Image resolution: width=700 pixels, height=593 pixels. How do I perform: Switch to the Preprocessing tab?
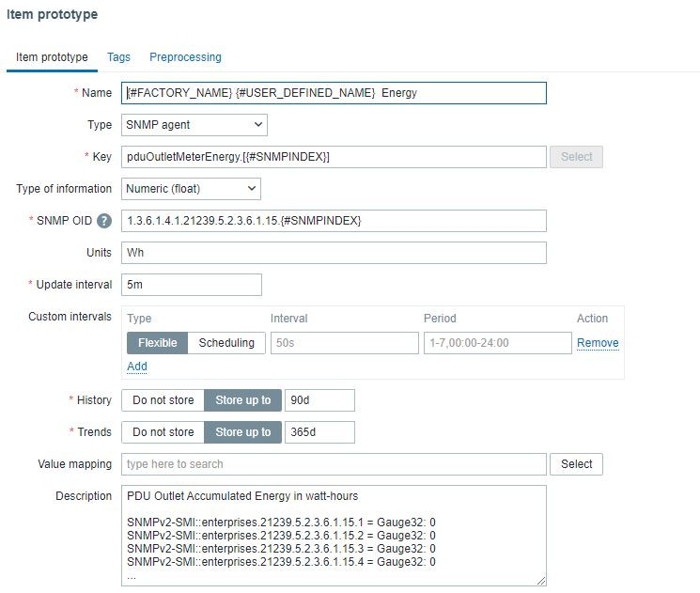point(185,57)
